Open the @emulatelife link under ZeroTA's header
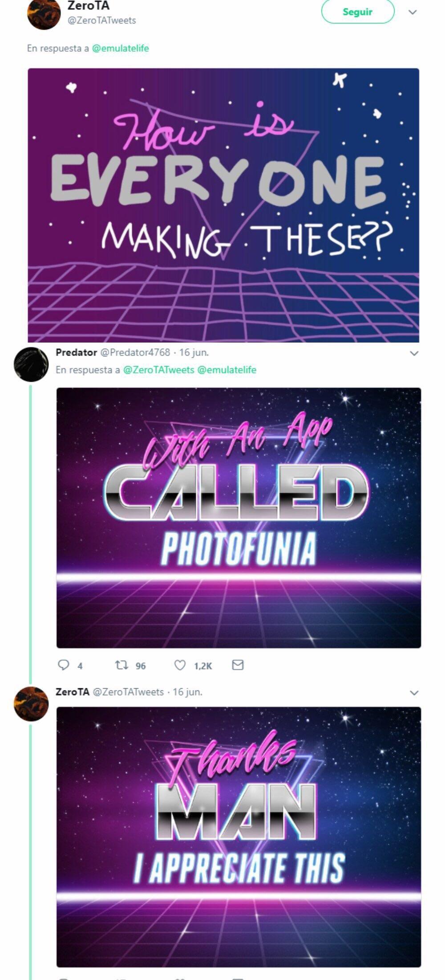The image size is (445, 980). (120, 48)
